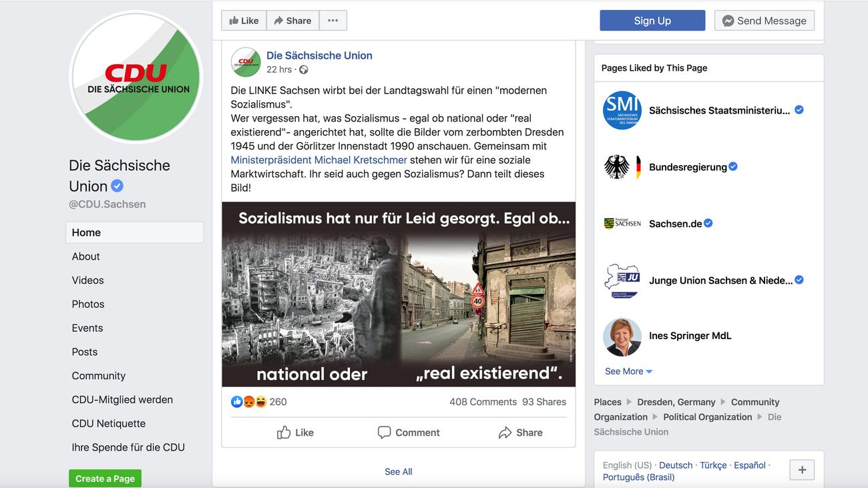Expand See More liked pages

click(x=628, y=371)
